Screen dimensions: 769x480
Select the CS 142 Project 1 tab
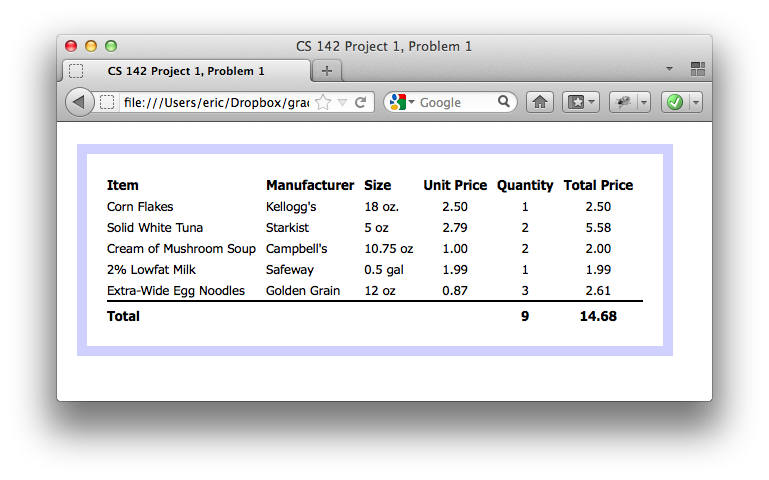tap(186, 71)
